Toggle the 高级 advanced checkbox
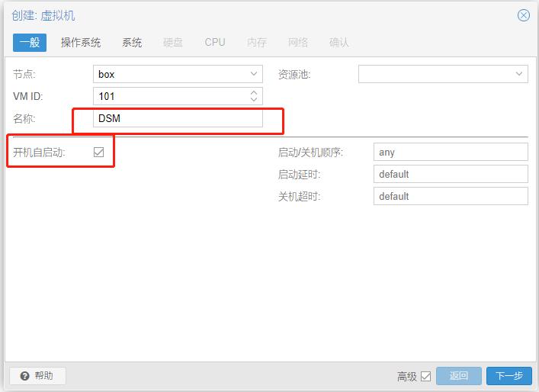This screenshot has height=392, width=539. coord(425,376)
